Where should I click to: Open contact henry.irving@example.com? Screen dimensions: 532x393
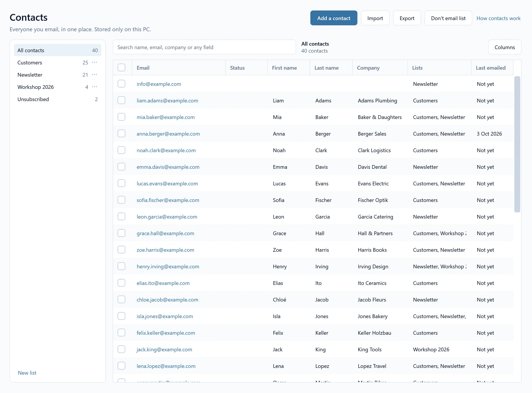(168, 266)
